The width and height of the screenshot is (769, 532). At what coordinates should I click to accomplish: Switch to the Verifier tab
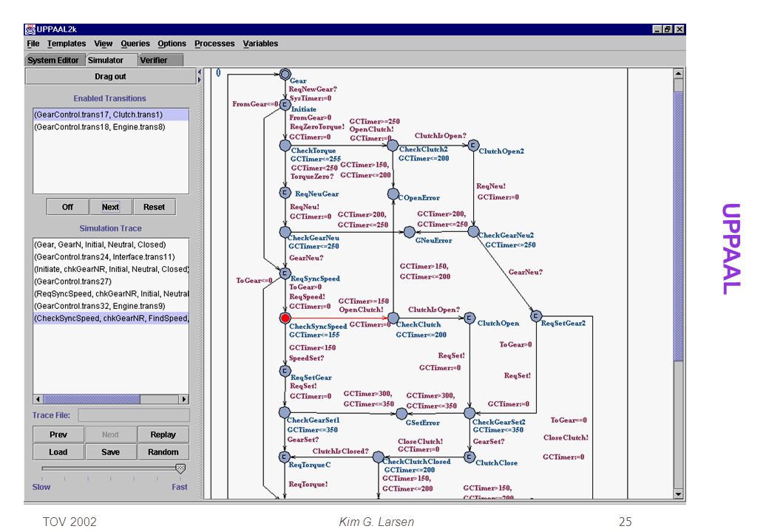tap(160, 61)
